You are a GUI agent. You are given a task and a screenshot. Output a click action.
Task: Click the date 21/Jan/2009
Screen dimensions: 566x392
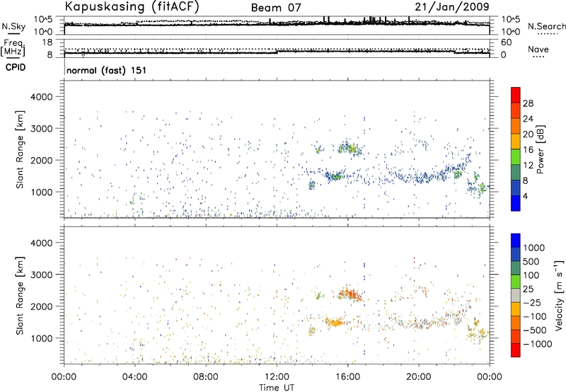coord(452,6)
